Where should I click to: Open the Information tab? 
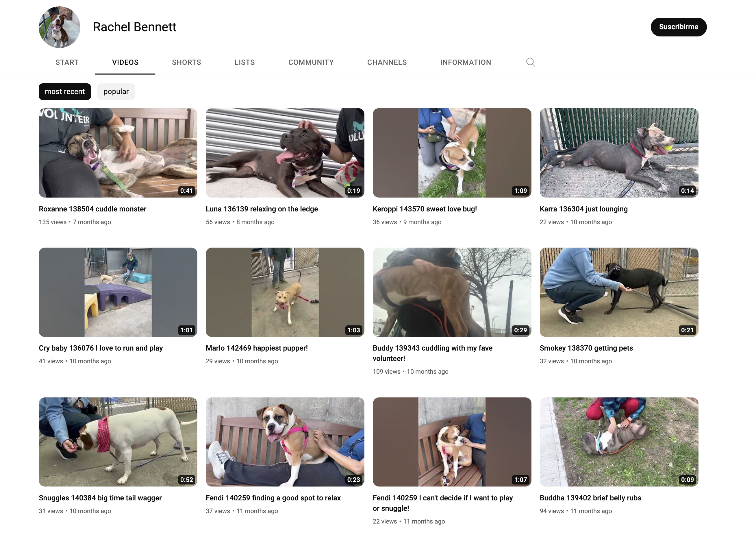(465, 62)
